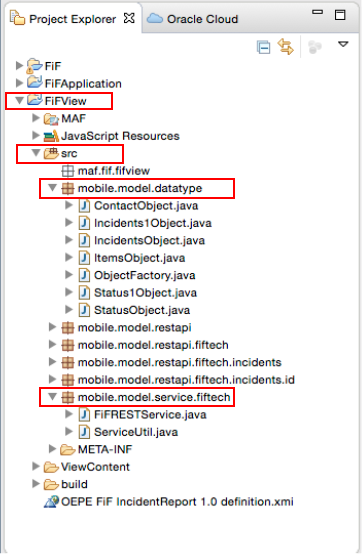Click the maf.fif.fifview empty package icon

[x=68, y=171]
